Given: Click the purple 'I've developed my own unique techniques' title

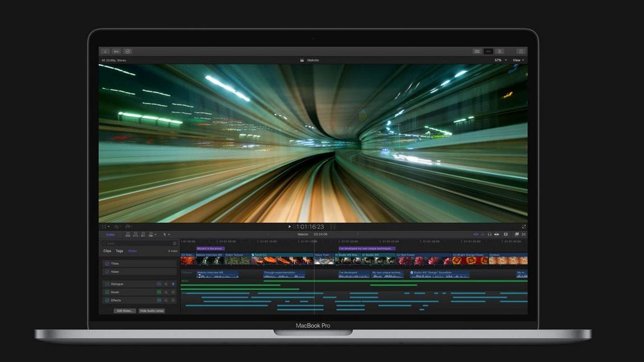Looking at the screenshot, I should pos(367,248).
